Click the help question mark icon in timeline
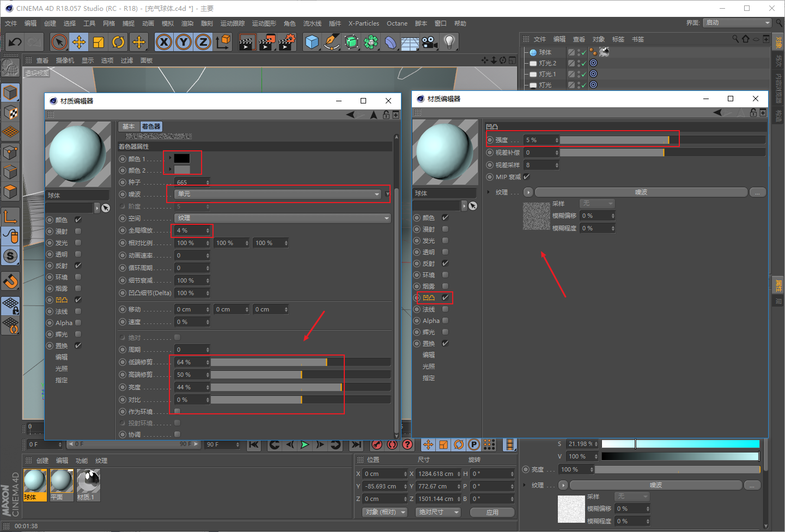 click(407, 445)
